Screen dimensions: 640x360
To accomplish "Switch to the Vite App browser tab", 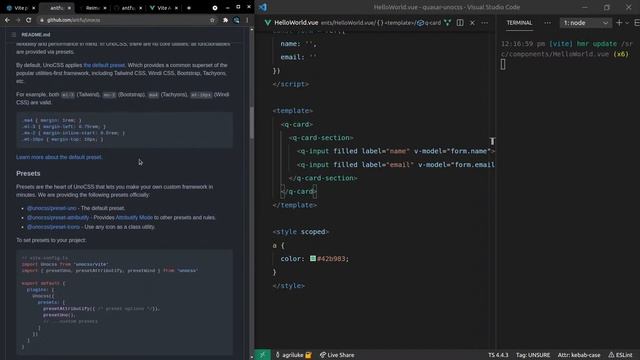I will [163, 8].
